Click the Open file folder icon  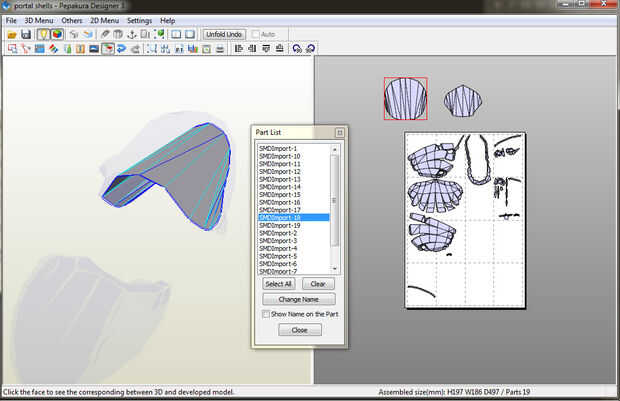tap(11, 34)
